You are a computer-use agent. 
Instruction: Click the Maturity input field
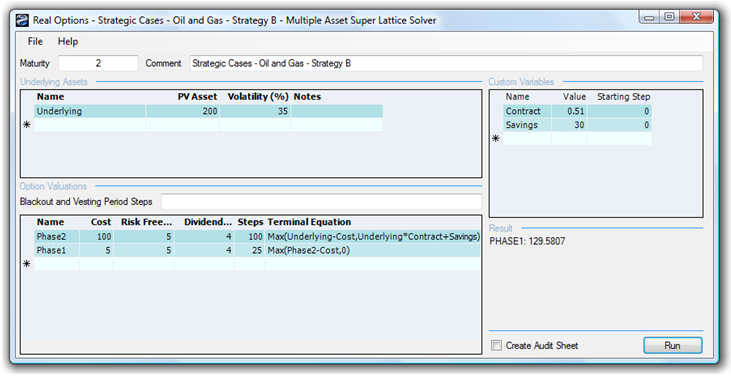click(x=98, y=63)
